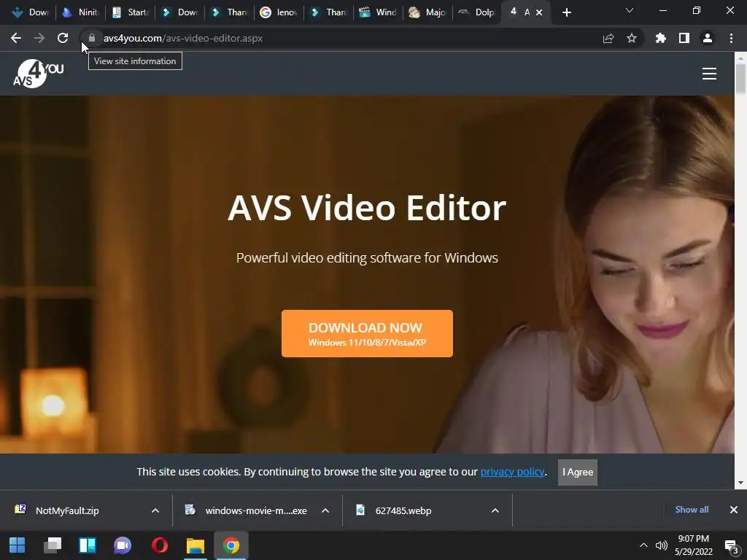Switch to the Majo tab
Image resolution: width=747 pixels, height=560 pixels.
427,12
